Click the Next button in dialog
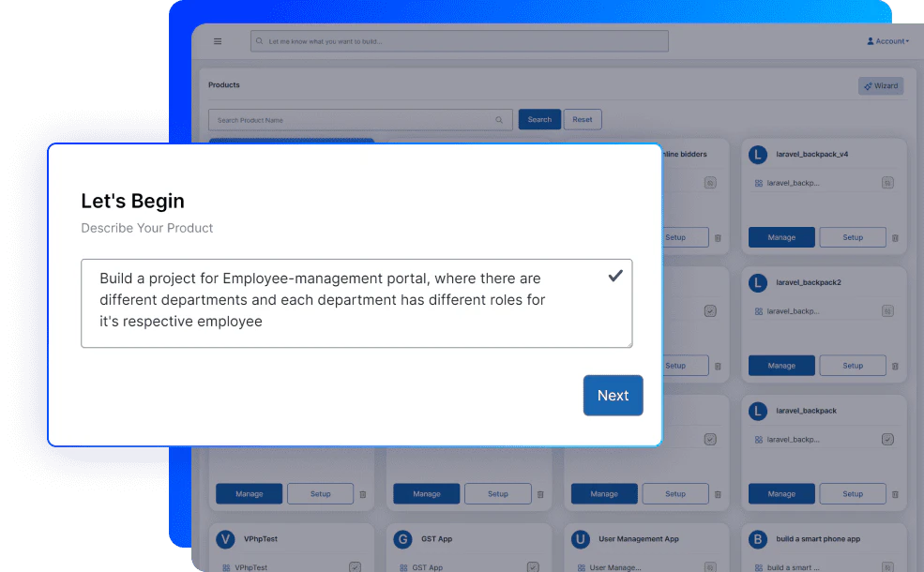 [613, 396]
